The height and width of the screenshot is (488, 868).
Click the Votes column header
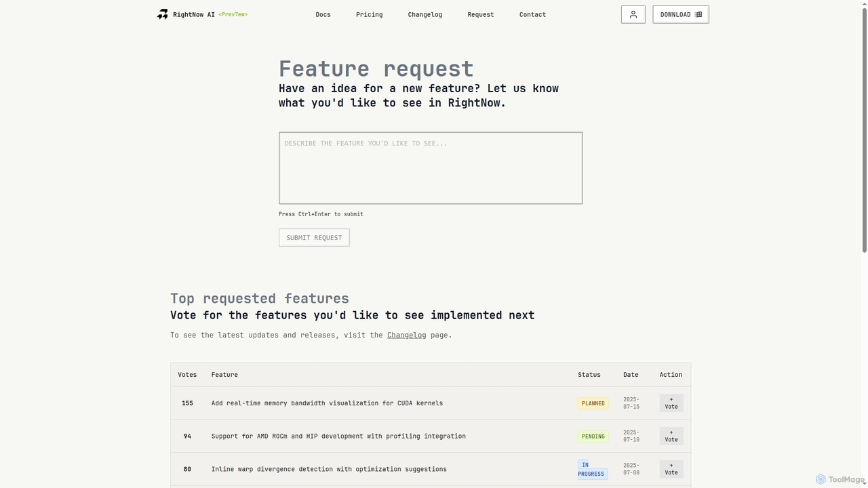(x=187, y=375)
